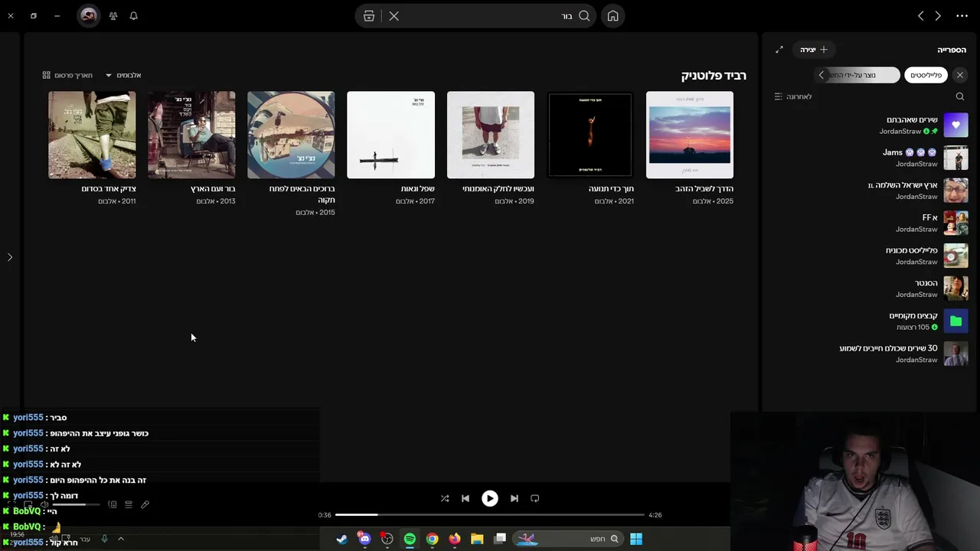This screenshot has height=551, width=980.
Task: Open the album שפל וגאות cover
Action: tap(390, 135)
